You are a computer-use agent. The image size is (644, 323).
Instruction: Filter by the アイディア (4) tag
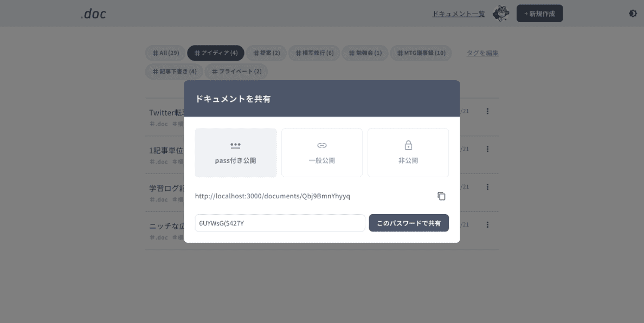coord(216,53)
